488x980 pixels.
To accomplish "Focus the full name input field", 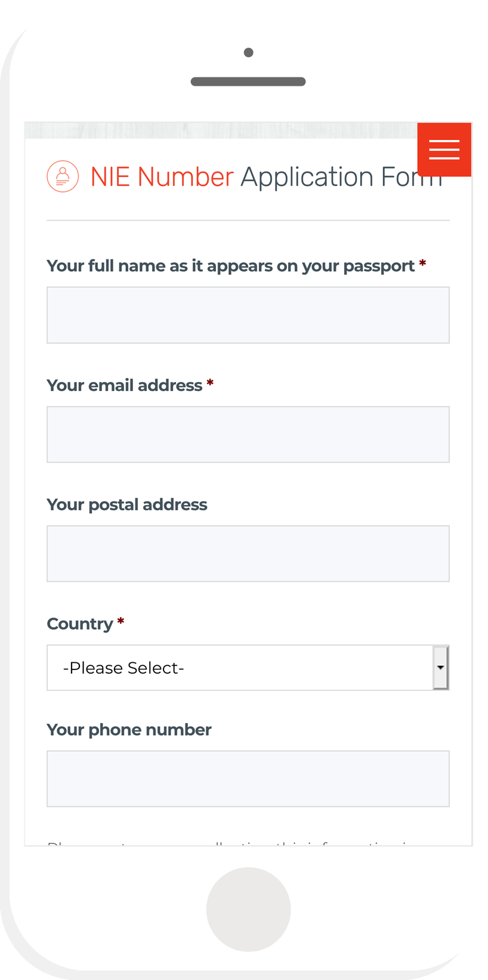I will pos(248,315).
